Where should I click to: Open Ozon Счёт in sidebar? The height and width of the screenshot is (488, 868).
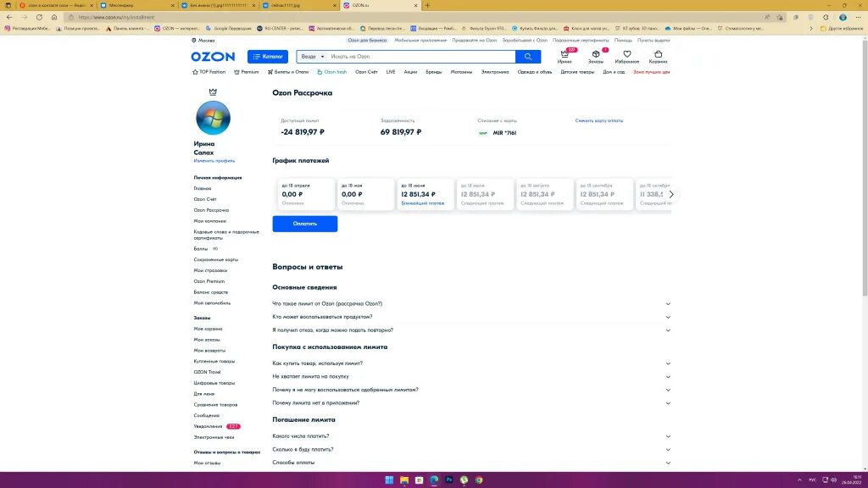click(x=205, y=199)
